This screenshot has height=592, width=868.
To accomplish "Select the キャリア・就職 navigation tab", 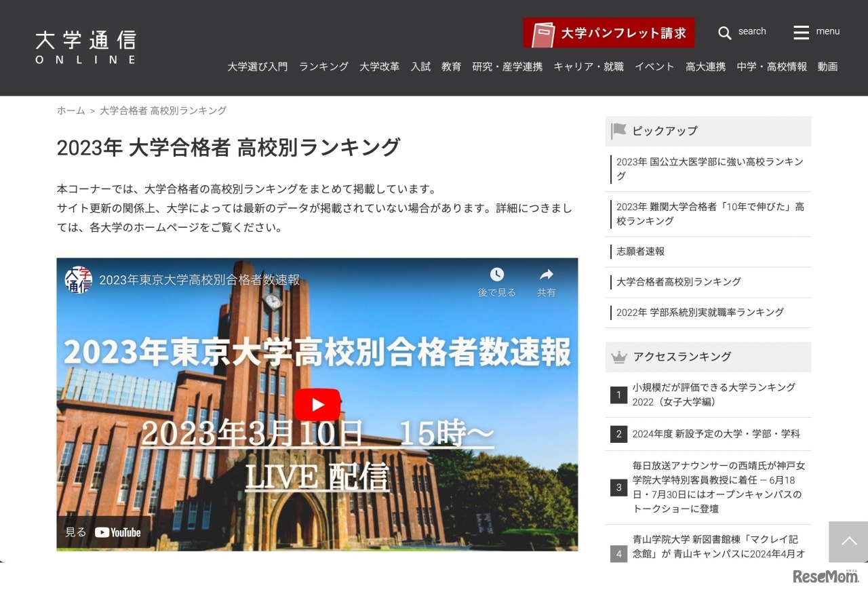I will (x=588, y=66).
